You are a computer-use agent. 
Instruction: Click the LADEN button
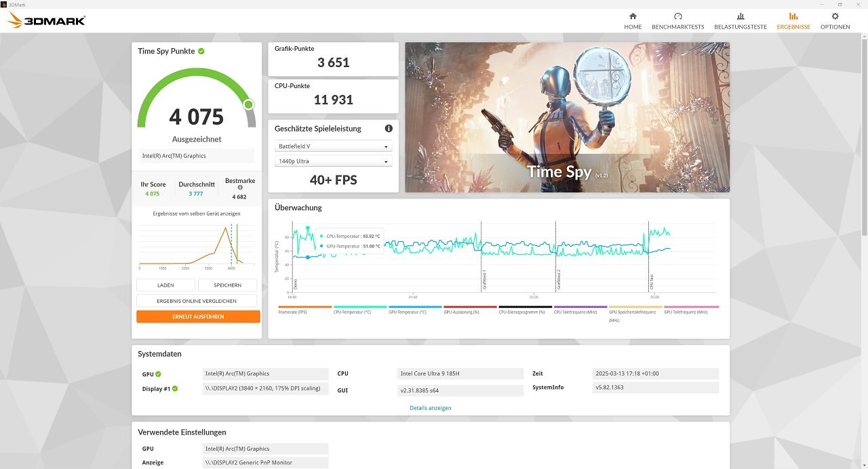[x=165, y=285]
